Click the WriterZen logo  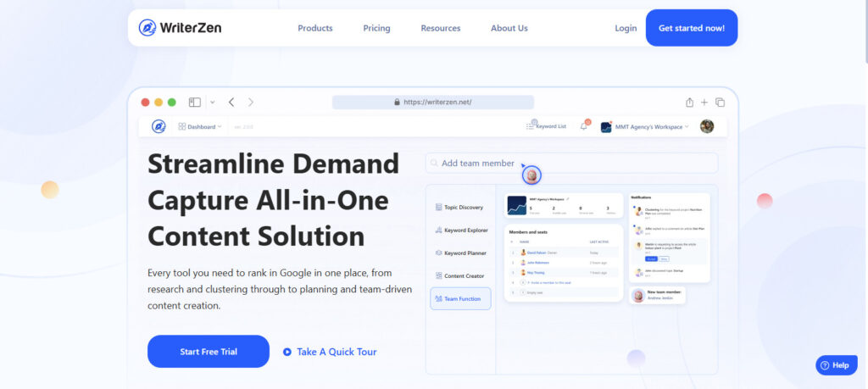[180, 28]
